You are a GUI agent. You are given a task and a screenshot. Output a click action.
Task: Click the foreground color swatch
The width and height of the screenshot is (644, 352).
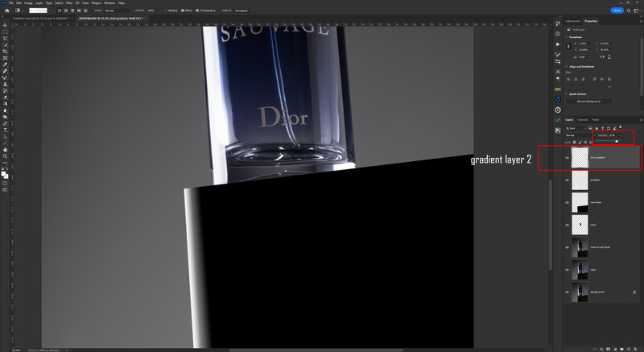4,174
